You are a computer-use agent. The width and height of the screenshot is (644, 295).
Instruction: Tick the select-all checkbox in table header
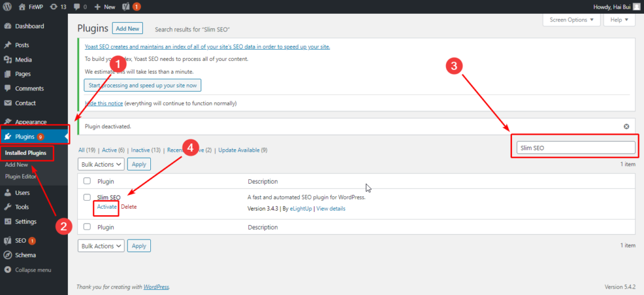pos(87,181)
